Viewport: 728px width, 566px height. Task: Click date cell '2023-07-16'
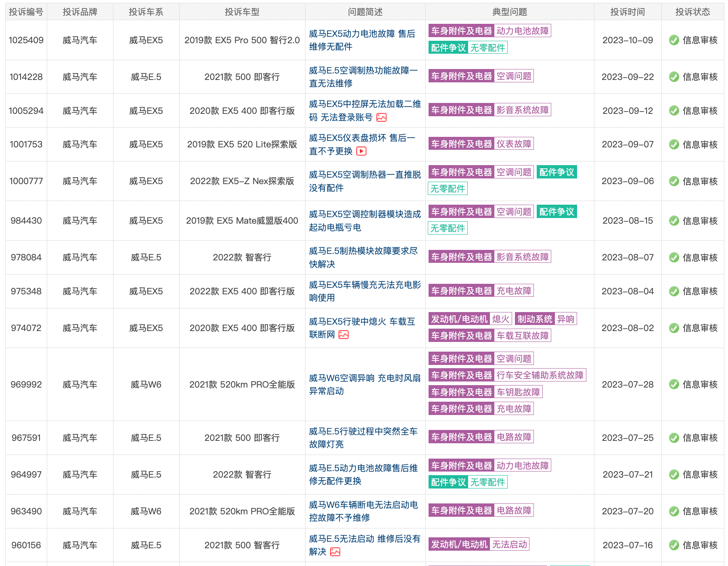[628, 545]
